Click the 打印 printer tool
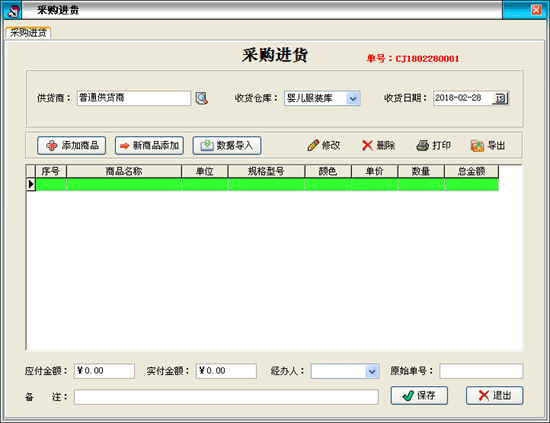Screen dimensions: 550x423 click(434, 145)
